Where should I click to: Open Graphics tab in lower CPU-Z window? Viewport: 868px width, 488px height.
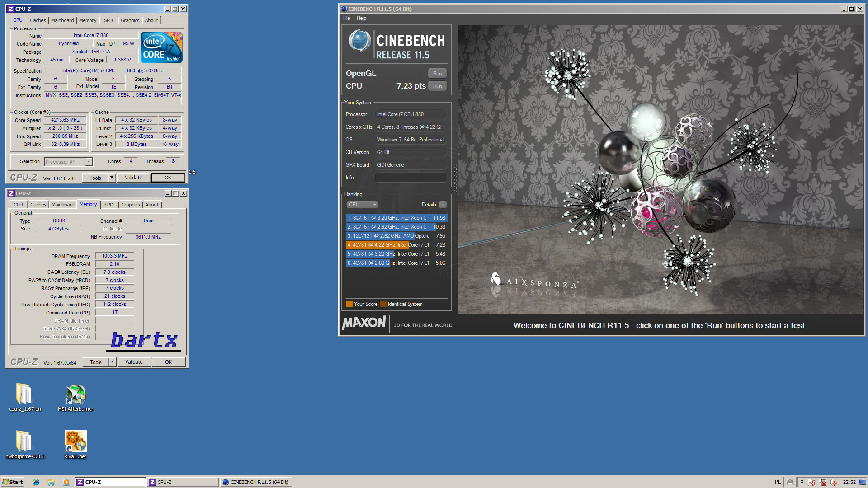click(131, 205)
